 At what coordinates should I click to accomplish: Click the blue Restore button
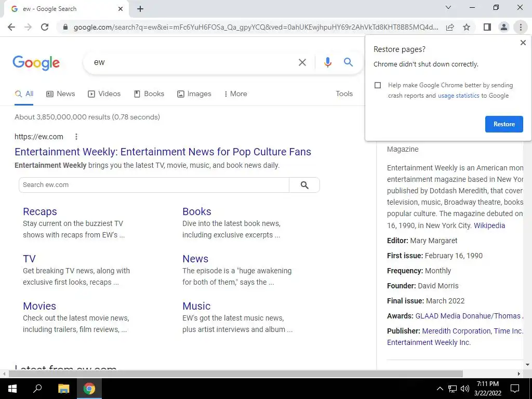504,124
